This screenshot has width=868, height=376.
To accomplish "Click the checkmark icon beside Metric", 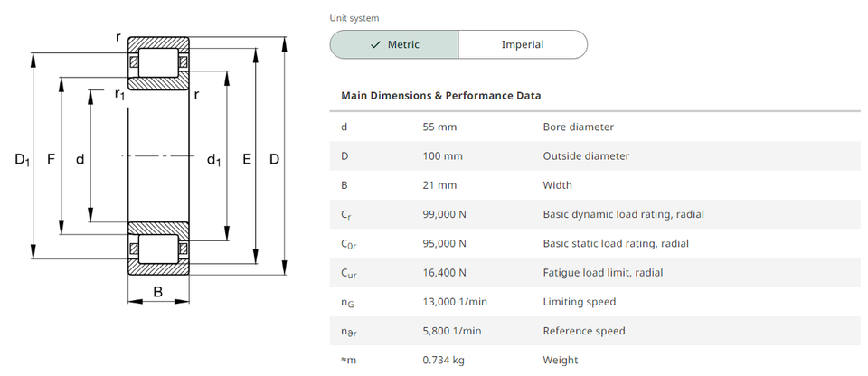I will [375, 44].
